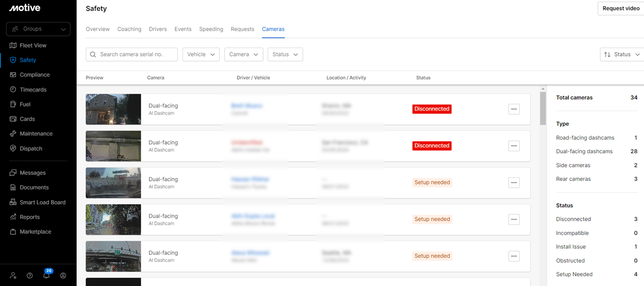Click the notifications bell icon

pos(47,275)
